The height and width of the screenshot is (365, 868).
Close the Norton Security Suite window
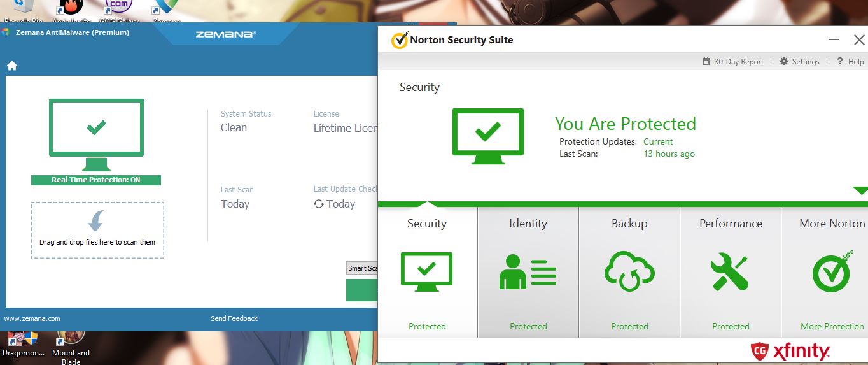pyautogui.click(x=858, y=40)
